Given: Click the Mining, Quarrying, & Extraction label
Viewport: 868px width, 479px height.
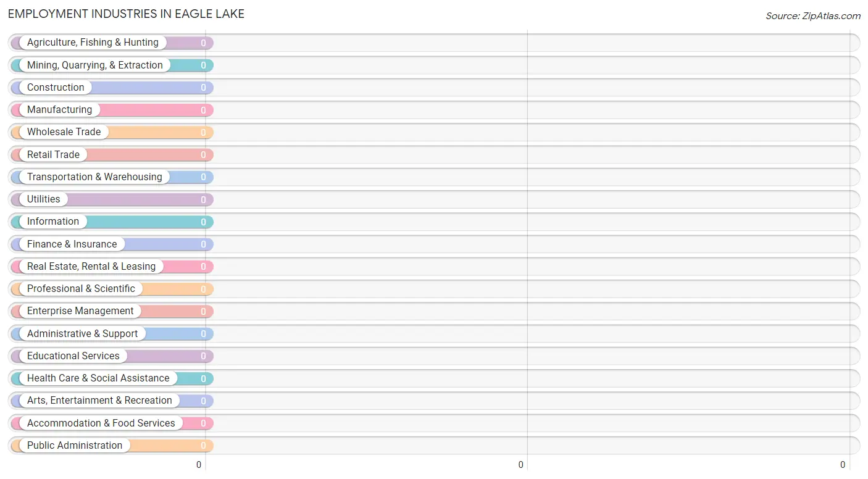Looking at the screenshot, I should tap(95, 65).
